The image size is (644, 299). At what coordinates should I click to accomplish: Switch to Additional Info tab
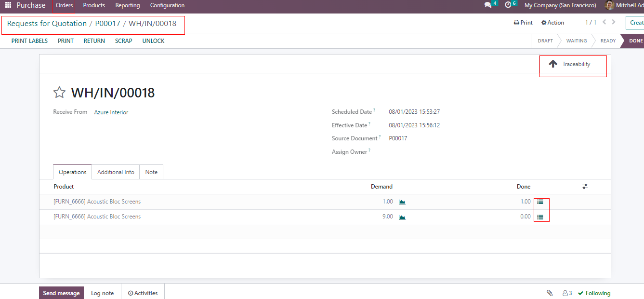tap(116, 172)
